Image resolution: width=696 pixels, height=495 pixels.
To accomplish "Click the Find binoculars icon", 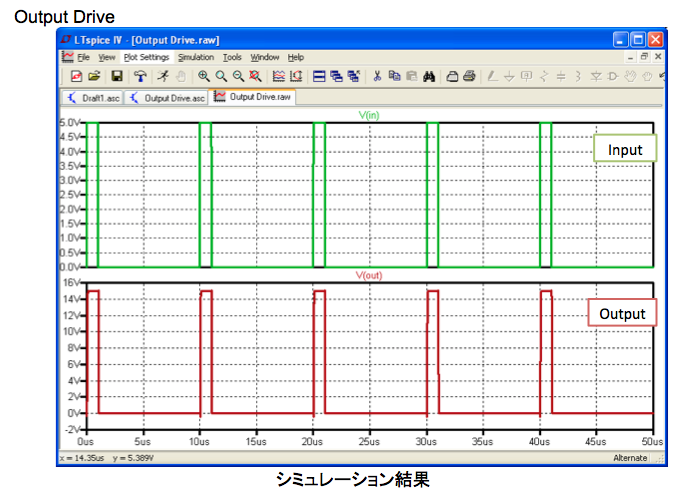I will coord(428,76).
